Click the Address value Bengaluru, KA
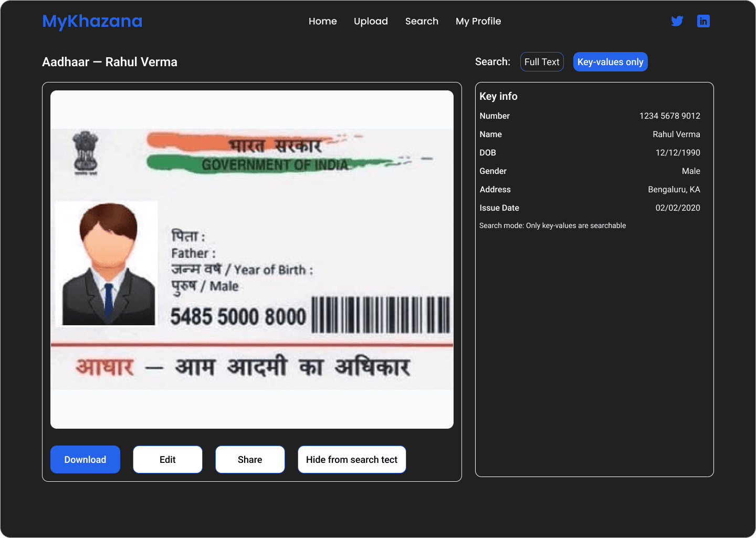 point(674,189)
